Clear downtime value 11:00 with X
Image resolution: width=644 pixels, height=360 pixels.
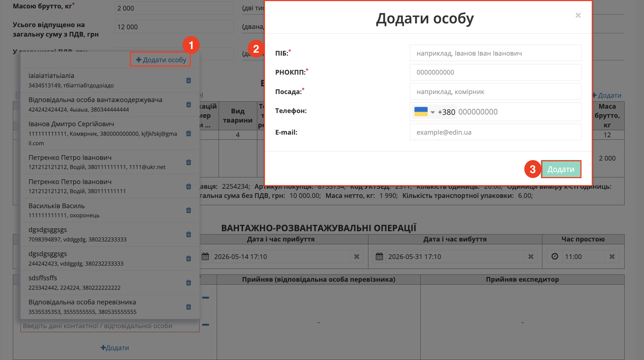[612, 257]
